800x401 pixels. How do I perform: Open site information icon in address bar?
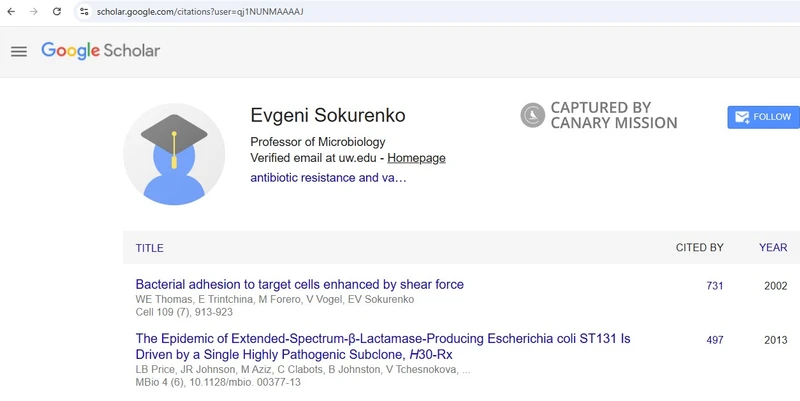84,11
